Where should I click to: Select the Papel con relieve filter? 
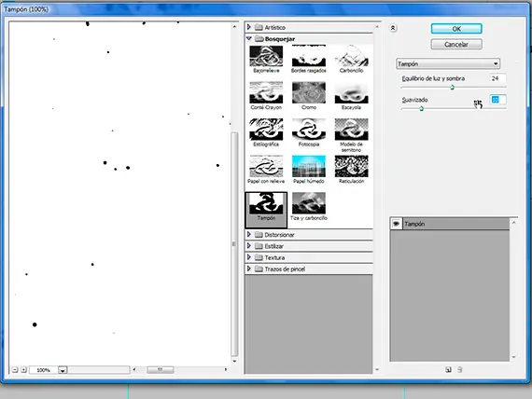coord(266,167)
